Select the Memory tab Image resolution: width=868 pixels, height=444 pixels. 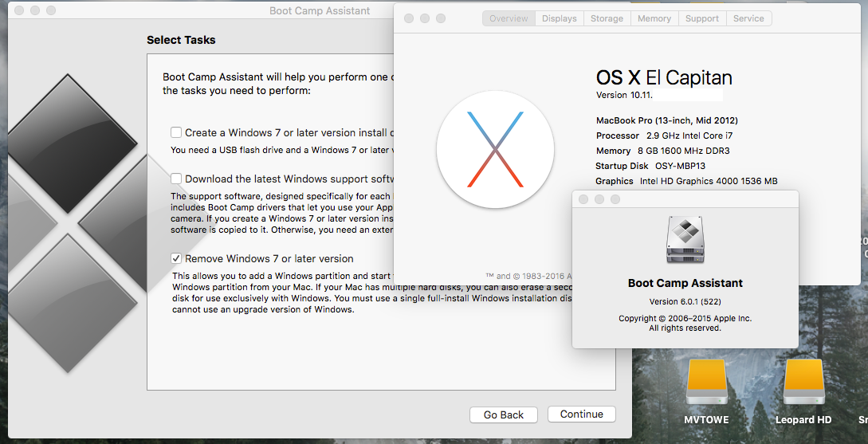(654, 18)
